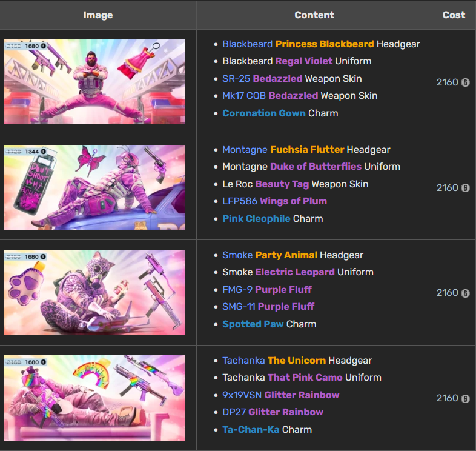Select the 2160 cost in Blackbeard row
Viewport: 476px width, 451px height.
(447, 82)
